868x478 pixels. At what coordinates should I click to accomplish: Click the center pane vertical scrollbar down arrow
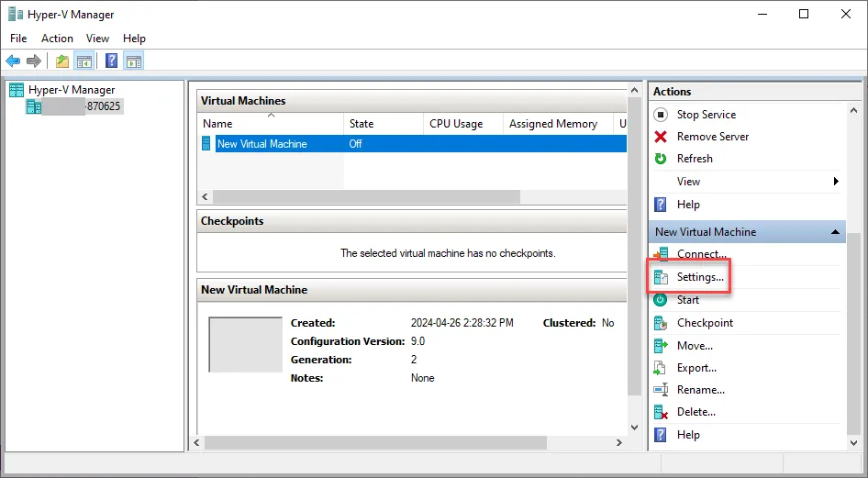pos(634,428)
